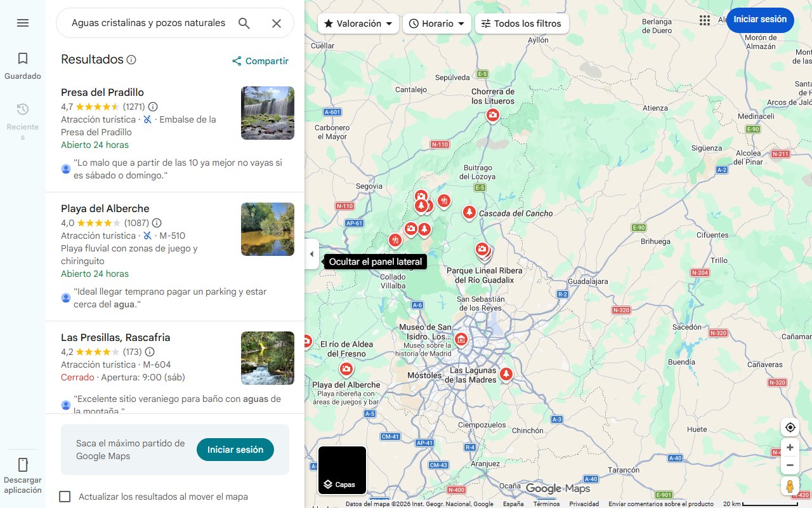
Task: Open info for Presa del Pradillo rating
Action: pos(152,107)
